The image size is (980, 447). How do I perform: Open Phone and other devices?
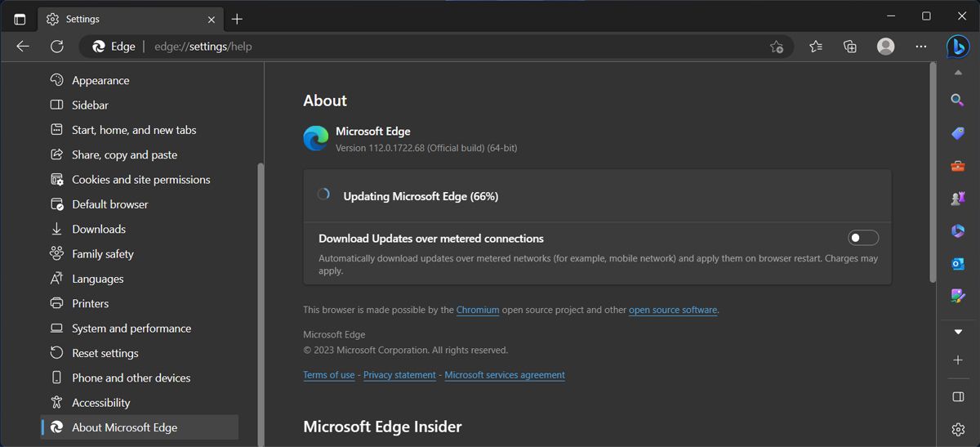point(140,378)
